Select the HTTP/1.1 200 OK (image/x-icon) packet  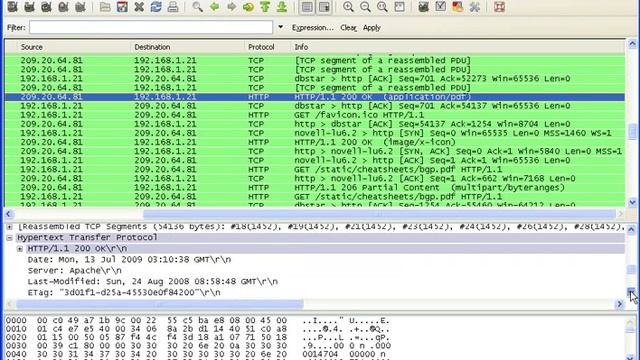pyautogui.click(x=315, y=142)
